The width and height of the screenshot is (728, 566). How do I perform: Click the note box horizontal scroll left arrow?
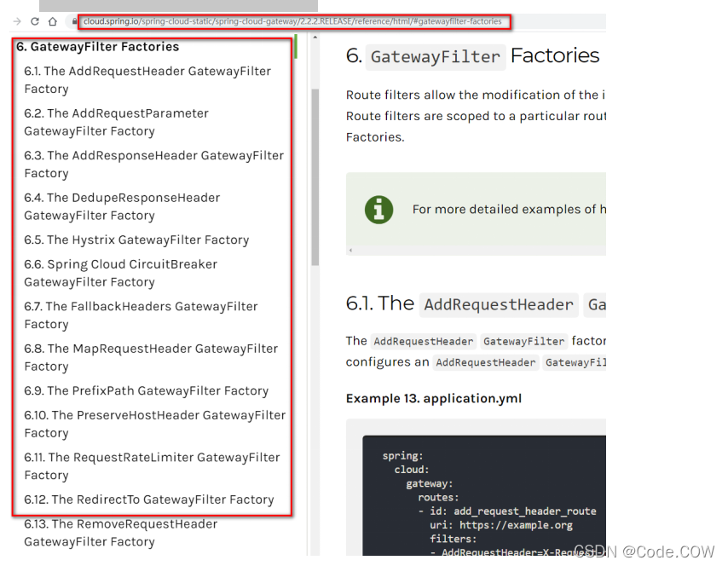pyautogui.click(x=350, y=251)
